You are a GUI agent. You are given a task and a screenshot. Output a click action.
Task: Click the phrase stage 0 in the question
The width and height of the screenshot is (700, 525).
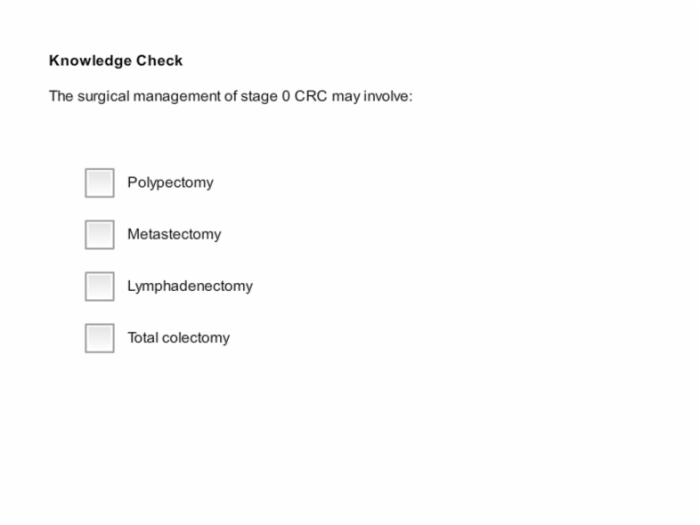[265, 96]
